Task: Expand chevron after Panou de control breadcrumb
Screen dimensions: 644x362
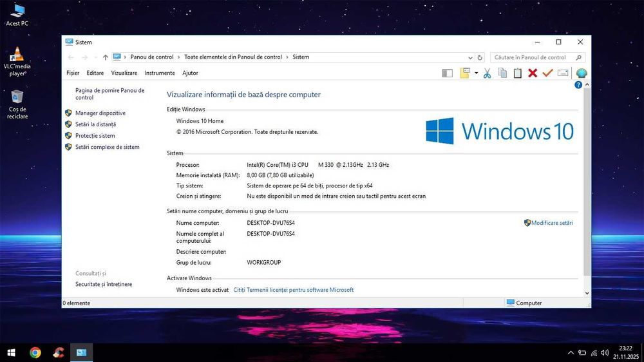Action: (179, 57)
